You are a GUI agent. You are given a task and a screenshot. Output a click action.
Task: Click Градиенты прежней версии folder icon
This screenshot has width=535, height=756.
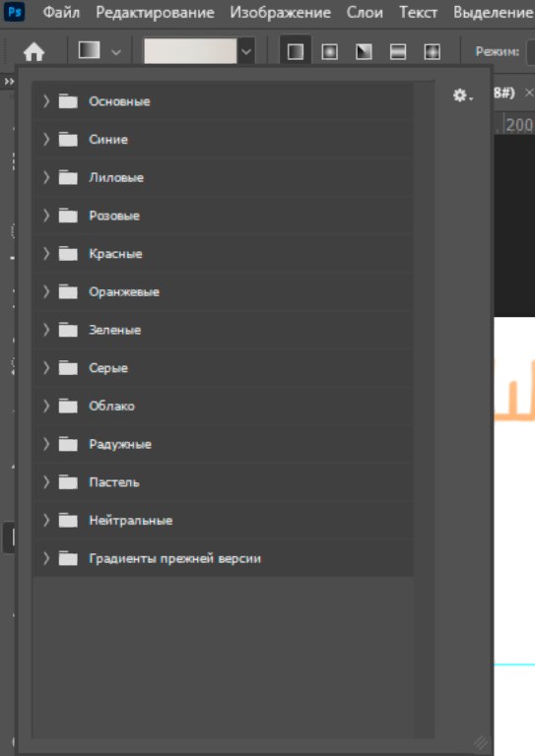click(x=68, y=558)
